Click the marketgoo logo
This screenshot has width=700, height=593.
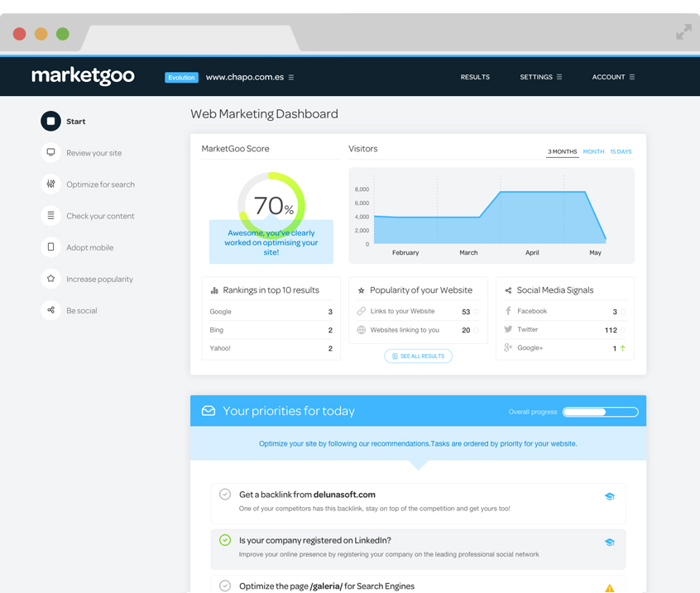(x=83, y=76)
